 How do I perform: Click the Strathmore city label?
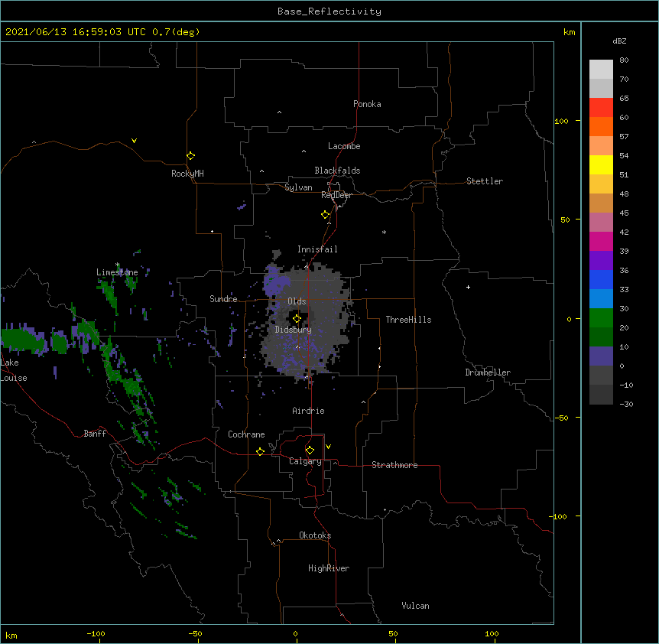(x=394, y=465)
